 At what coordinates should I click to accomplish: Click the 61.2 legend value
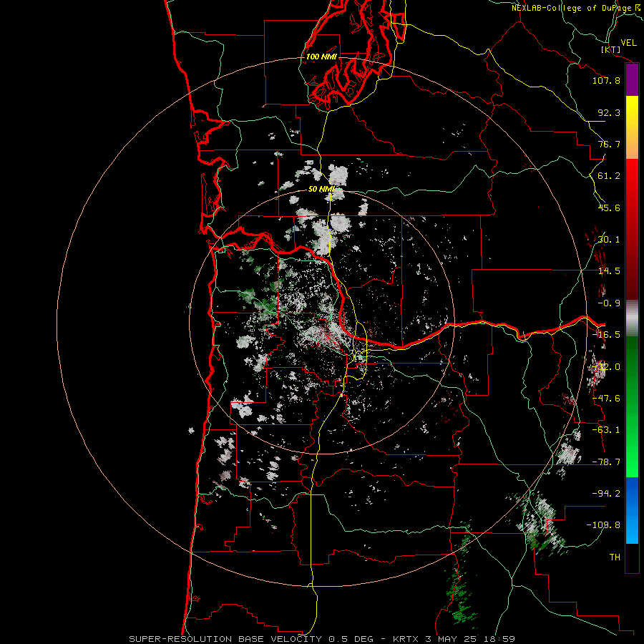point(609,176)
